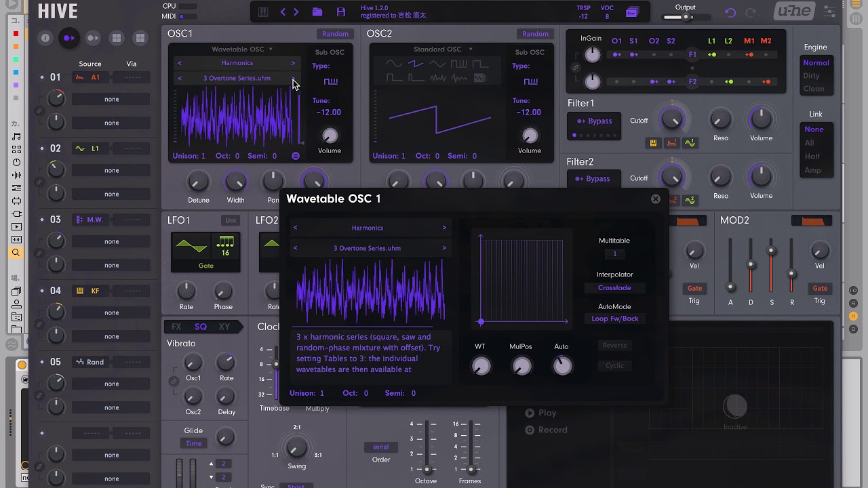Toggle the O1 routing to F1
This screenshot has width=868, height=488.
(x=616, y=54)
